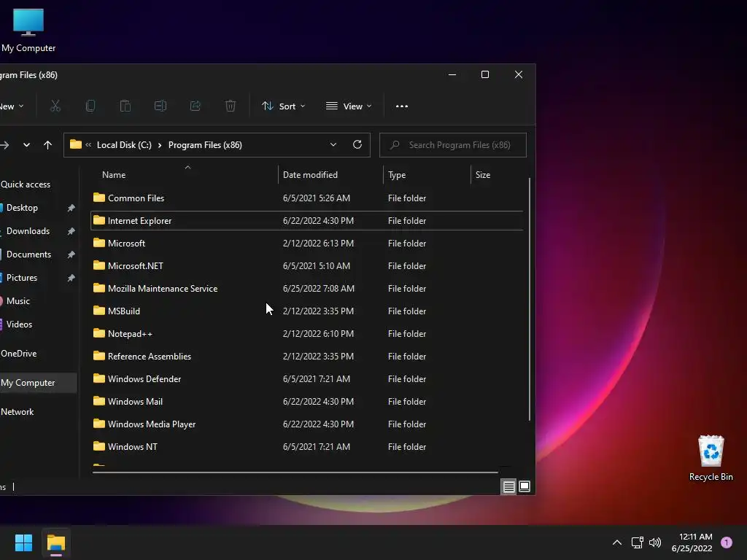Expand hidden path chevrons in address bar
The width and height of the screenshot is (747, 560).
pos(88,145)
